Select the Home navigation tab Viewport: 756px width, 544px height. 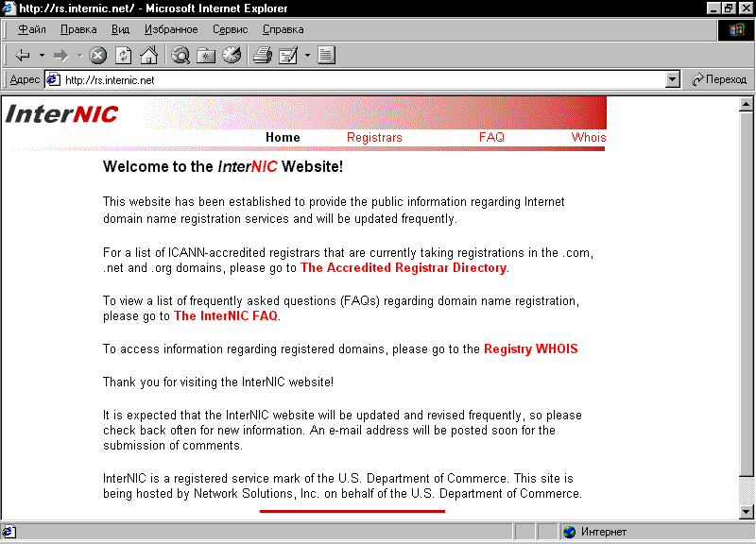pyautogui.click(x=283, y=137)
